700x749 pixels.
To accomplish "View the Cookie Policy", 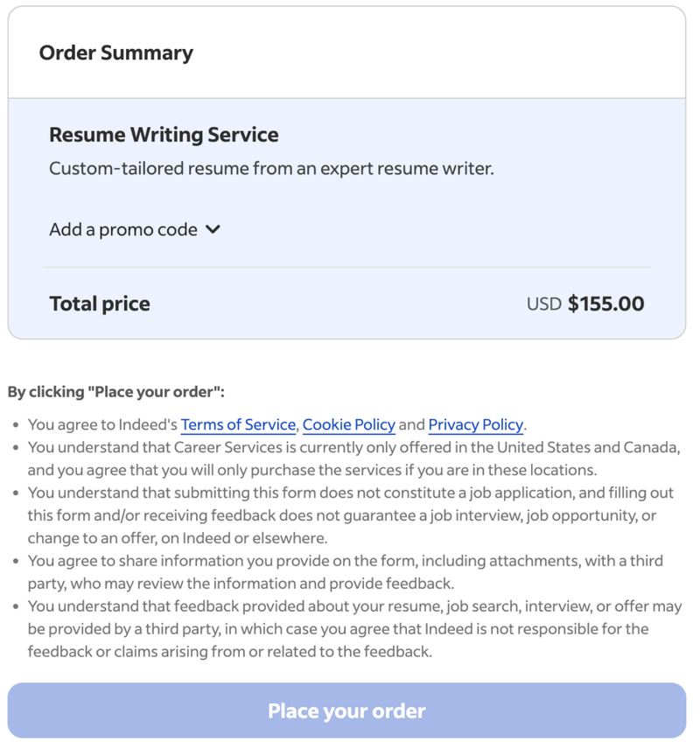I will (x=348, y=424).
